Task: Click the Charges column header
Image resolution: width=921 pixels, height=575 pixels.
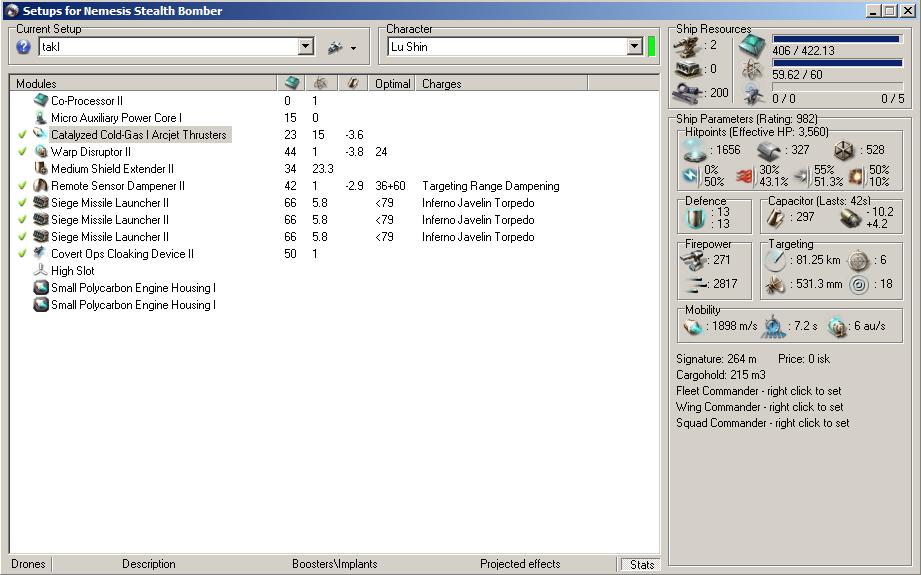Action: click(502, 83)
